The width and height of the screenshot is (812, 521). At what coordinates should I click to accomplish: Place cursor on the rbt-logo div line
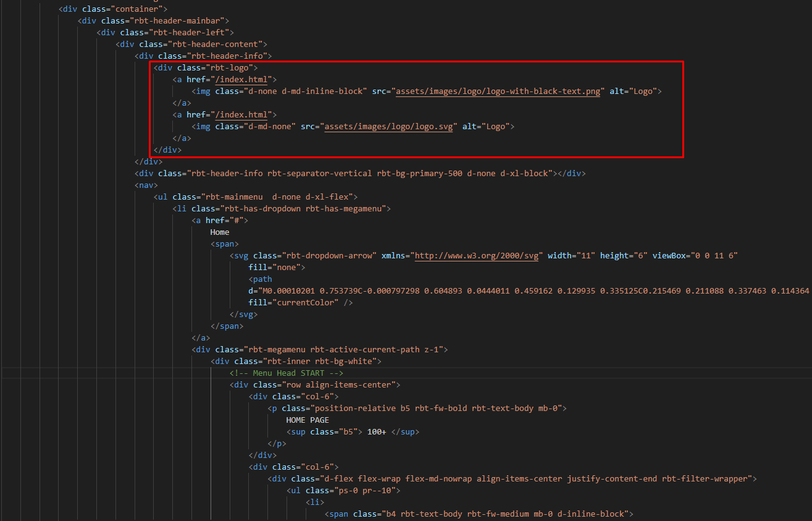[x=206, y=67]
